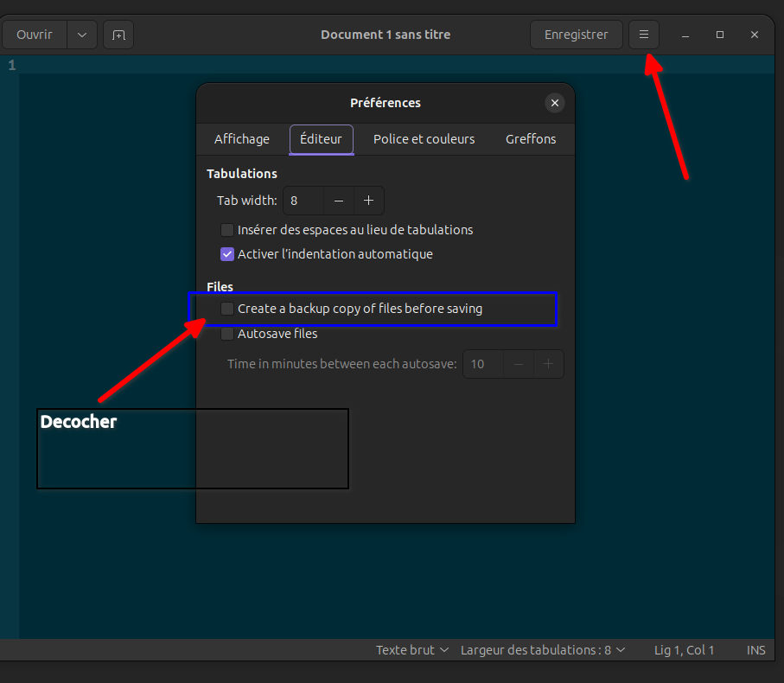
Task: Click the autosave interval plus button
Action: [x=549, y=364]
